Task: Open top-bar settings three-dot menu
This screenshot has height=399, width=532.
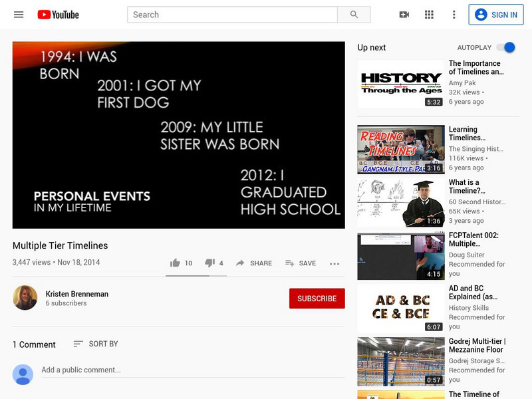Action: pyautogui.click(x=454, y=15)
